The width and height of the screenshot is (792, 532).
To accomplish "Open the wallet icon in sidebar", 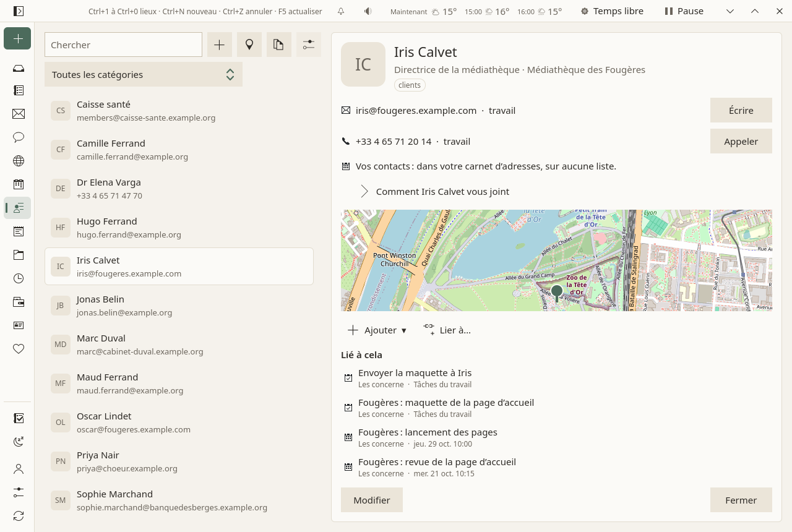I will pos(19,302).
